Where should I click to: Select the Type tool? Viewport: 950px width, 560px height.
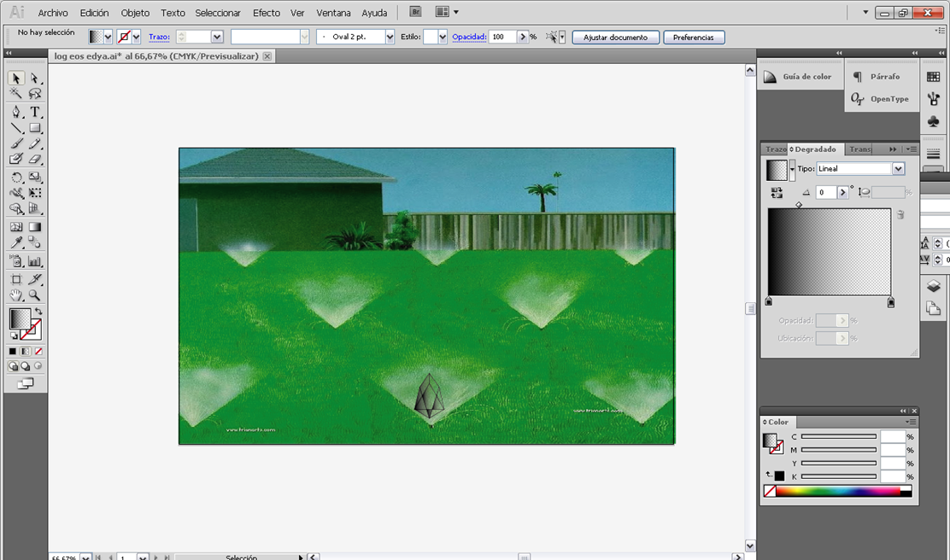pos(35,112)
